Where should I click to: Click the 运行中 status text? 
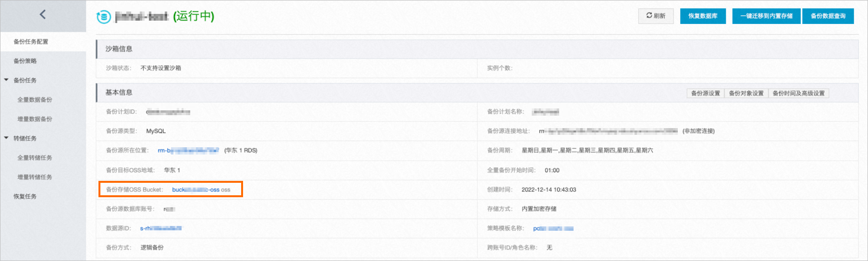(194, 16)
